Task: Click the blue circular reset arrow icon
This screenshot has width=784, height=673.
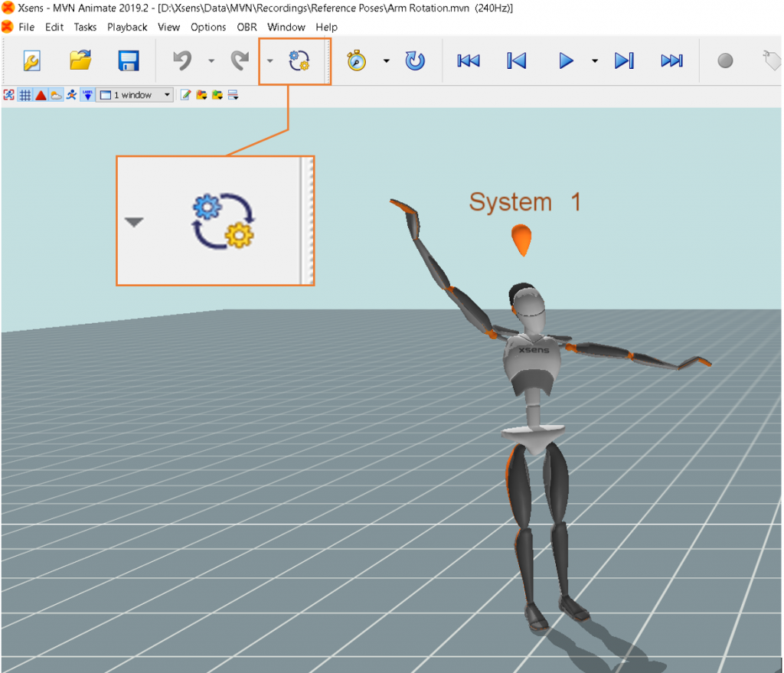Action: tap(415, 60)
